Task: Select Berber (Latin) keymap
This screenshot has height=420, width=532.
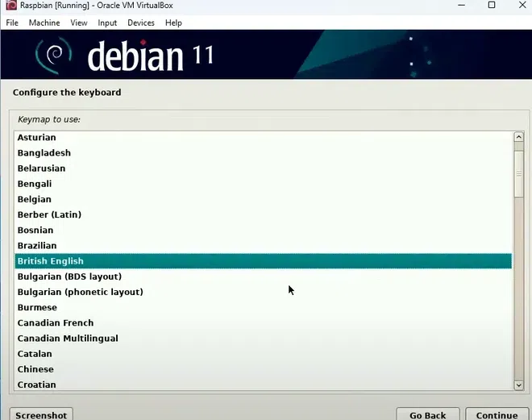Action: point(264,214)
